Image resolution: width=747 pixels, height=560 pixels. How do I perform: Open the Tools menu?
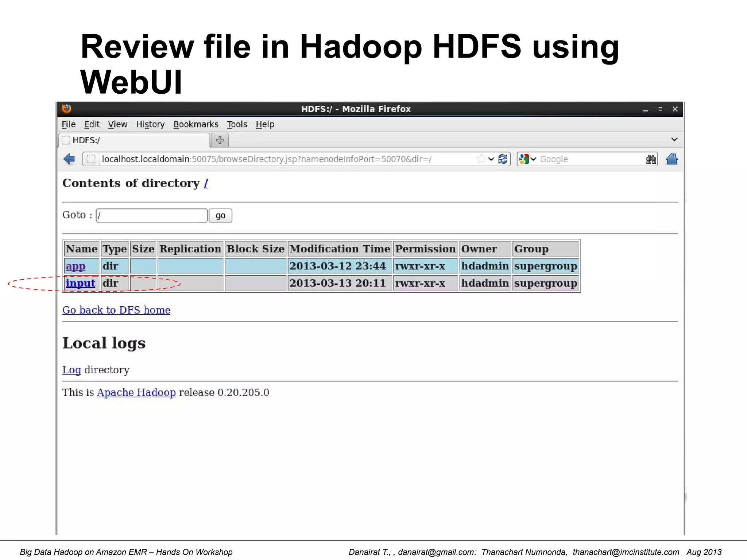click(237, 124)
